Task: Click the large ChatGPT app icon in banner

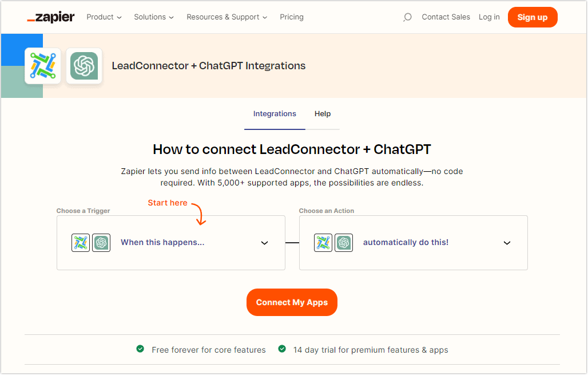Action: [84, 66]
